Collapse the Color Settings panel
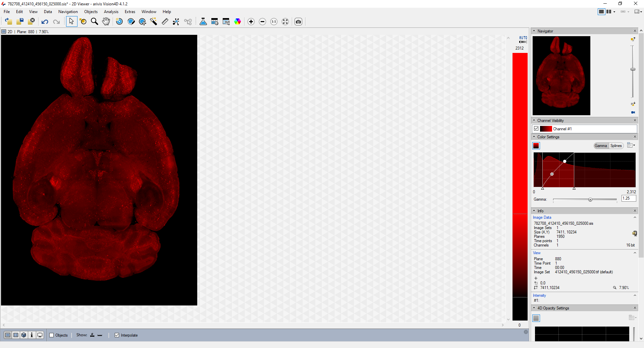 [x=534, y=137]
